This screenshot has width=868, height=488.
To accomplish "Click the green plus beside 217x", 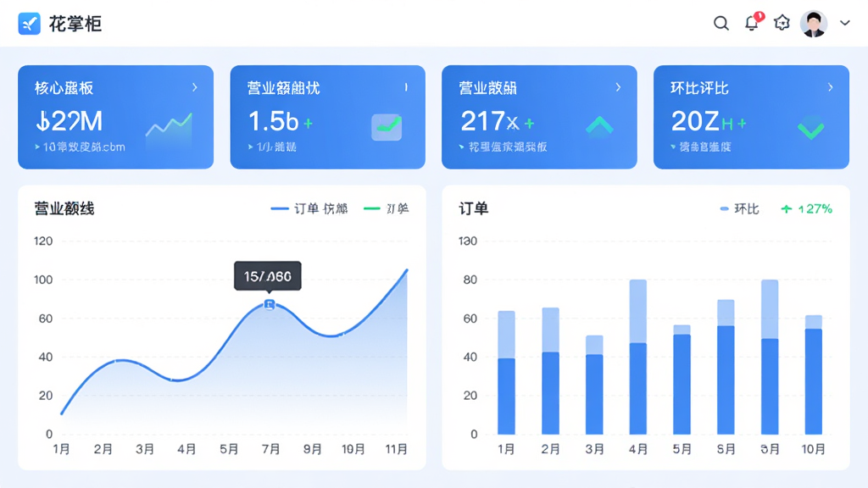I will (x=529, y=124).
